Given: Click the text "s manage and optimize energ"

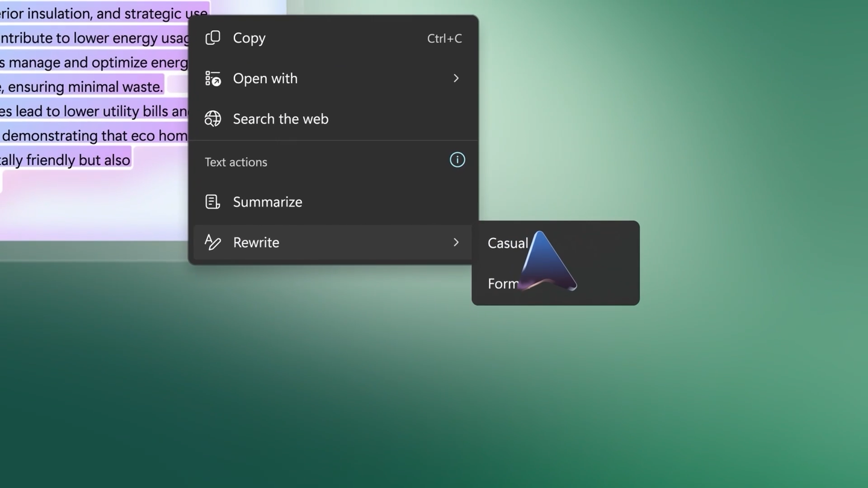Looking at the screenshot, I should click(x=94, y=62).
